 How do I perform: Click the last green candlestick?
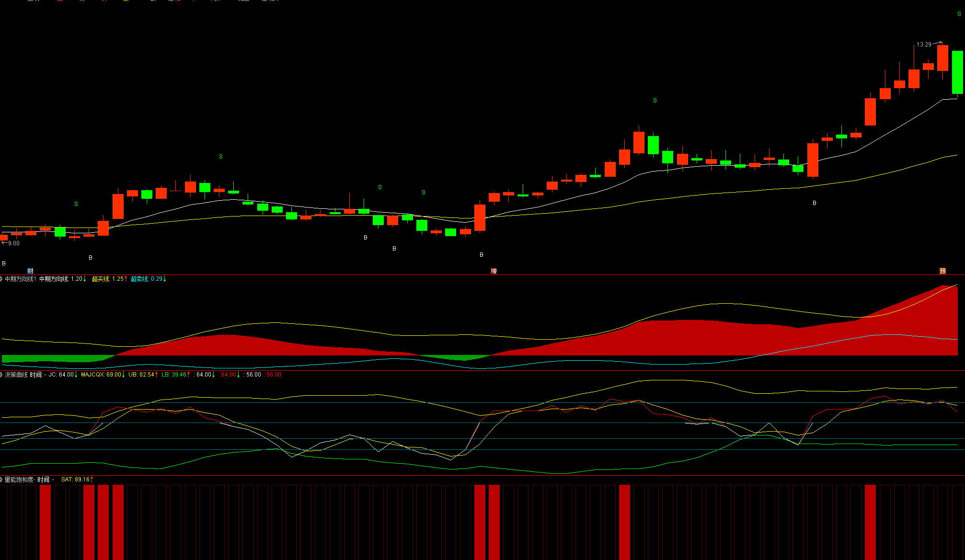957,72
